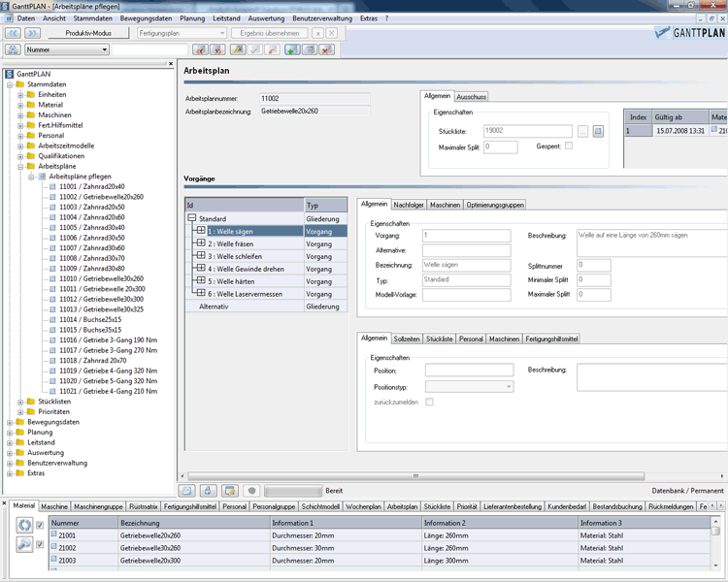Viewport: 728px width, 582px height.
Task: Click the edit note icon in the status bar
Action: pos(230,491)
